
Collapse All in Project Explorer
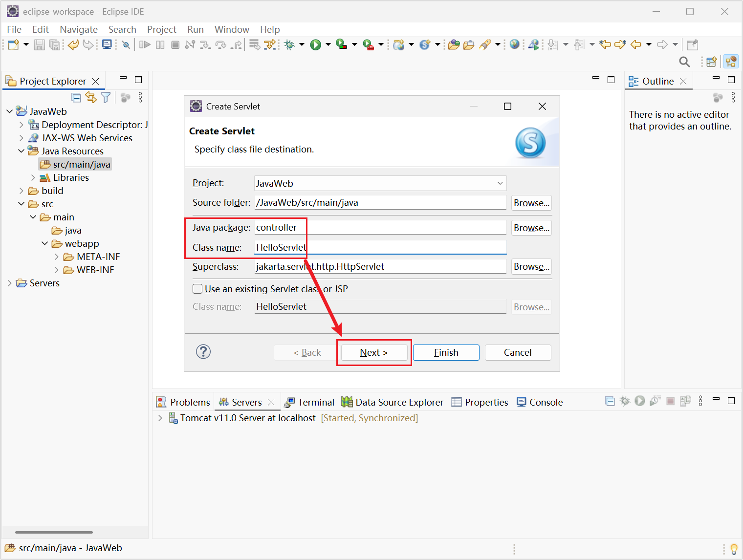[x=76, y=98]
